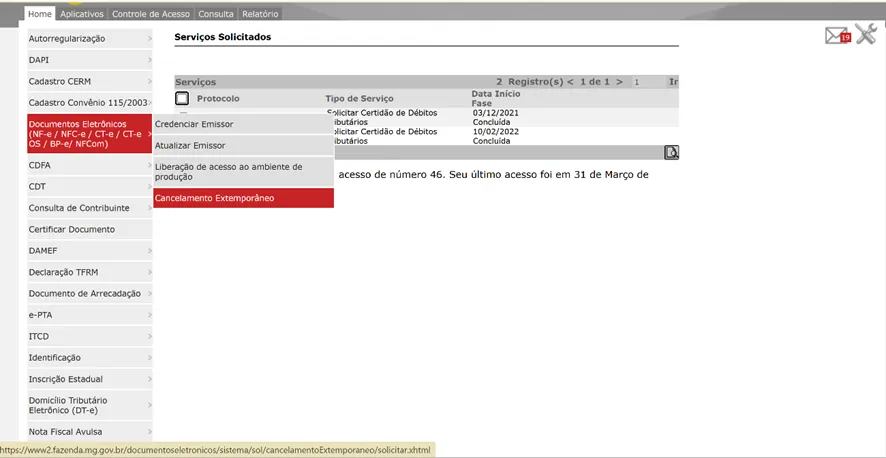The image size is (886, 458).
Task: Click the Protocolo column header
Action: [218, 99]
